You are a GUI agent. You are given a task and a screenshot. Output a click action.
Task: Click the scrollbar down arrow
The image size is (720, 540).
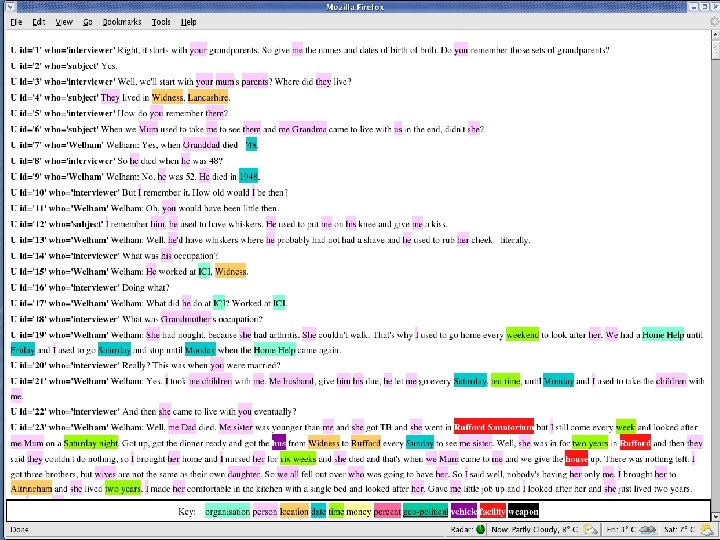[715, 517]
